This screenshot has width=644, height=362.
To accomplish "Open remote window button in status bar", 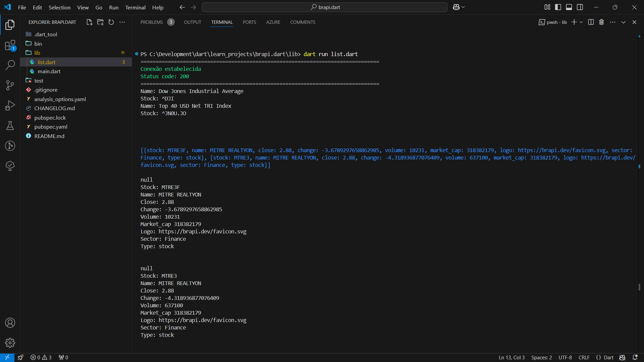I will tap(7, 357).
